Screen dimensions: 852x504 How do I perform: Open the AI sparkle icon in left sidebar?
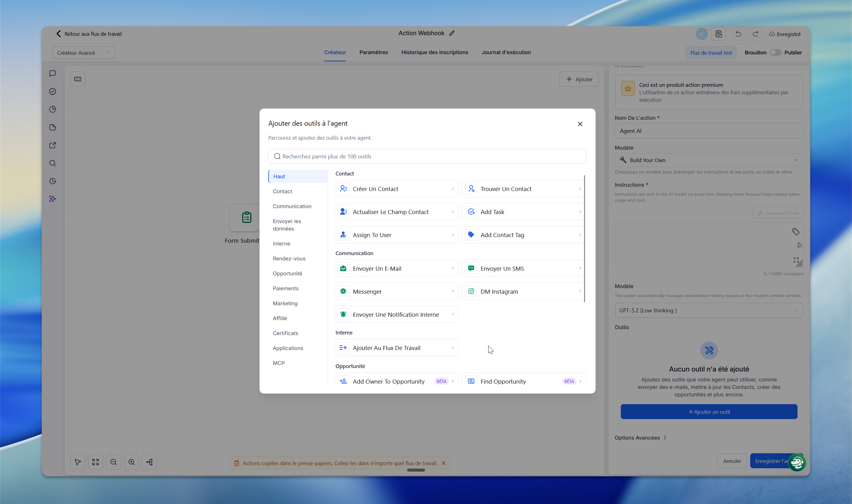coord(53,199)
